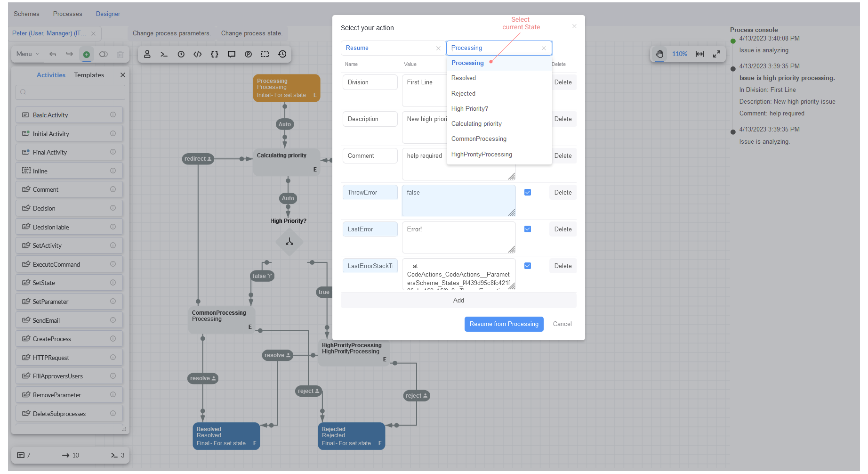
Task: Clear the Resume action selection
Action: click(438, 48)
